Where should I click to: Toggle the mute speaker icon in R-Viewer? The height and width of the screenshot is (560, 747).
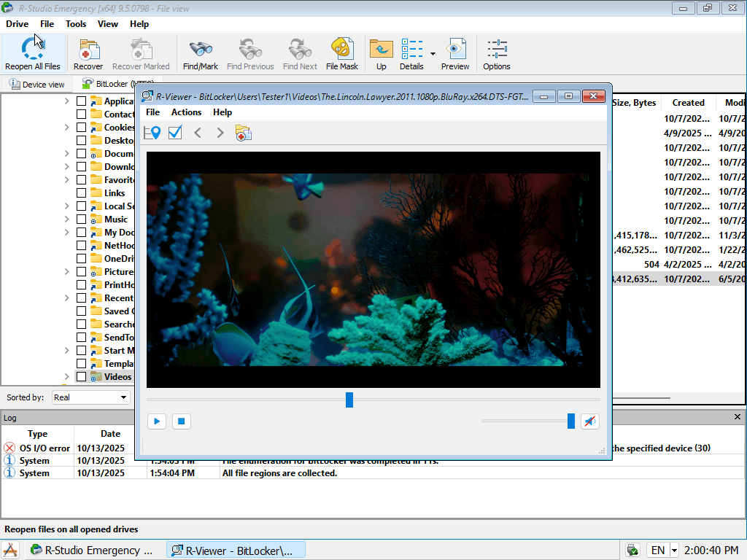589,421
